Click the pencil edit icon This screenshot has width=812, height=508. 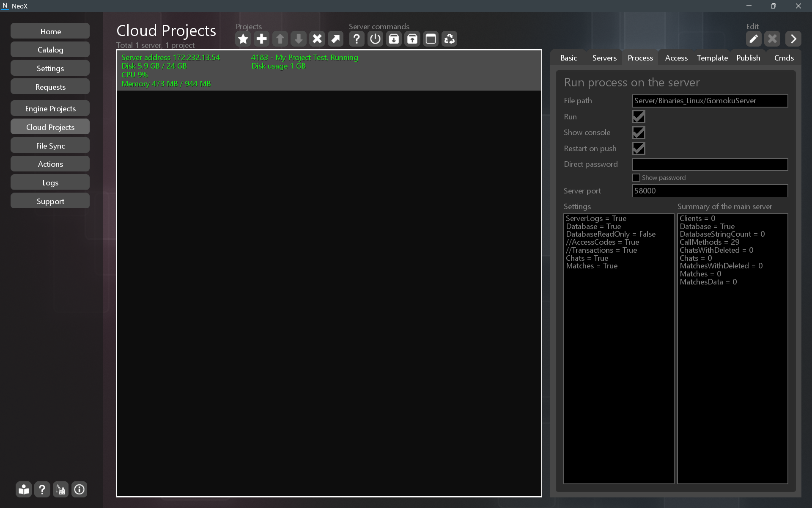click(753, 39)
